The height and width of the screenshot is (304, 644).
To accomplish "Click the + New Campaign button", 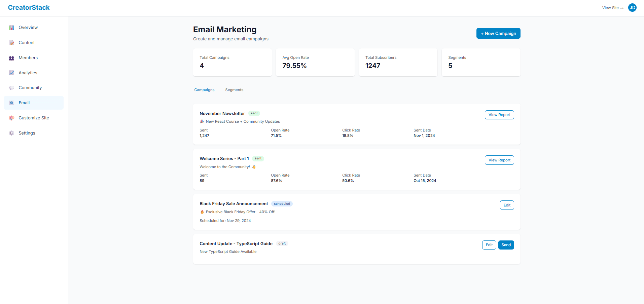I will [498, 33].
